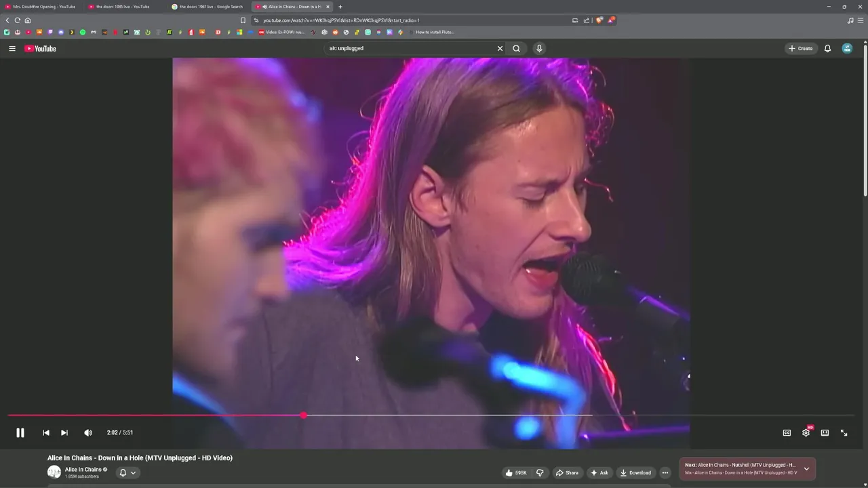868x488 pixels.
Task: Seek to the buffered gray part of the timeline
Action: coord(448,415)
